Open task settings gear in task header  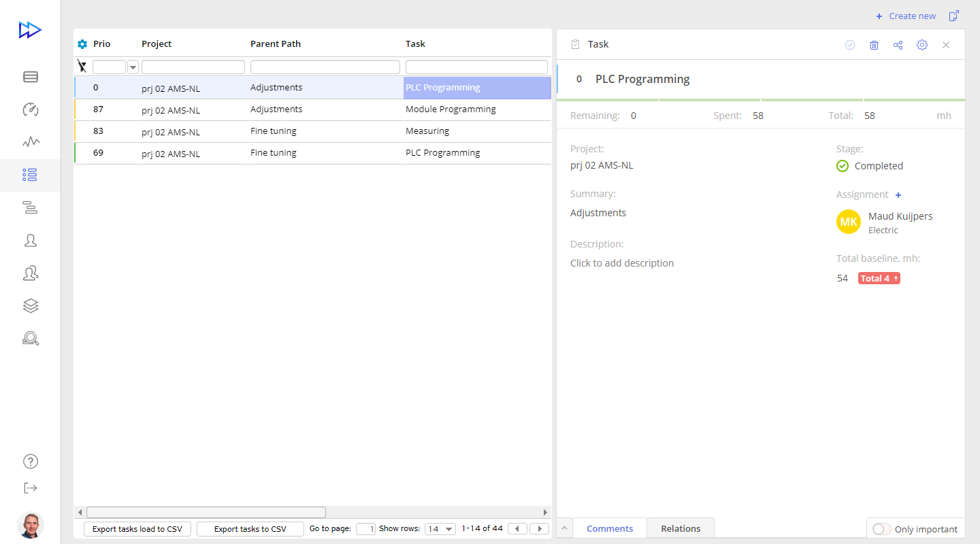921,45
